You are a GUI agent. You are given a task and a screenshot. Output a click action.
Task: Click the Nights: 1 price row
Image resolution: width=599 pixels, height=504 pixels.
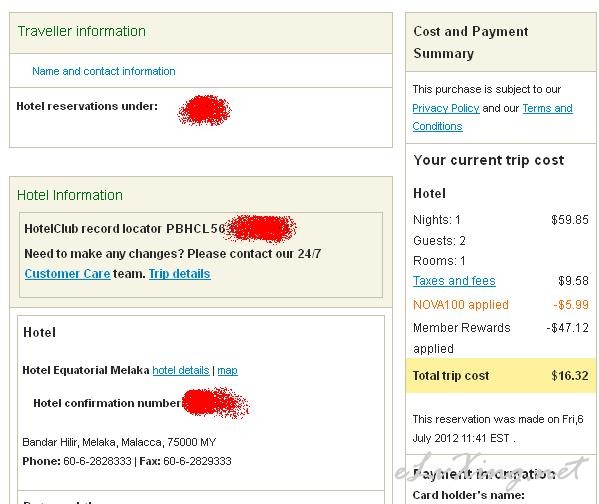tap(500, 220)
